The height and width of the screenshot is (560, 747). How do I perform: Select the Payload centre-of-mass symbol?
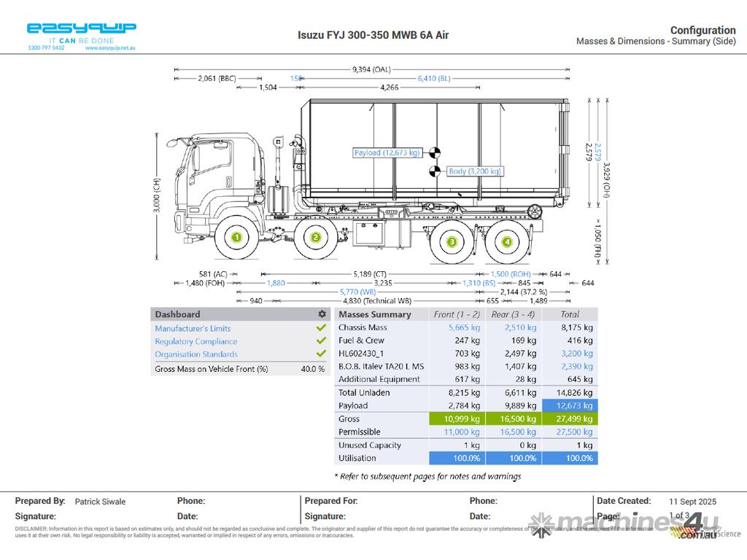(x=435, y=153)
